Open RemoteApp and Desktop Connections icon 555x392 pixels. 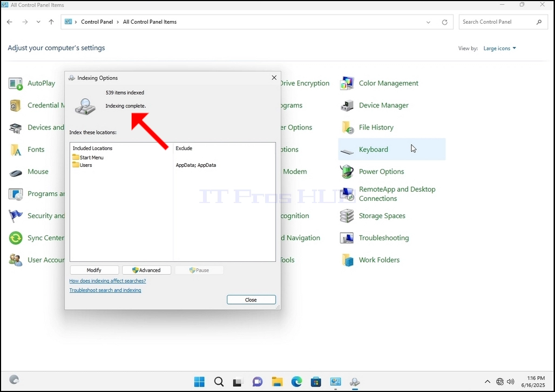[x=347, y=194]
